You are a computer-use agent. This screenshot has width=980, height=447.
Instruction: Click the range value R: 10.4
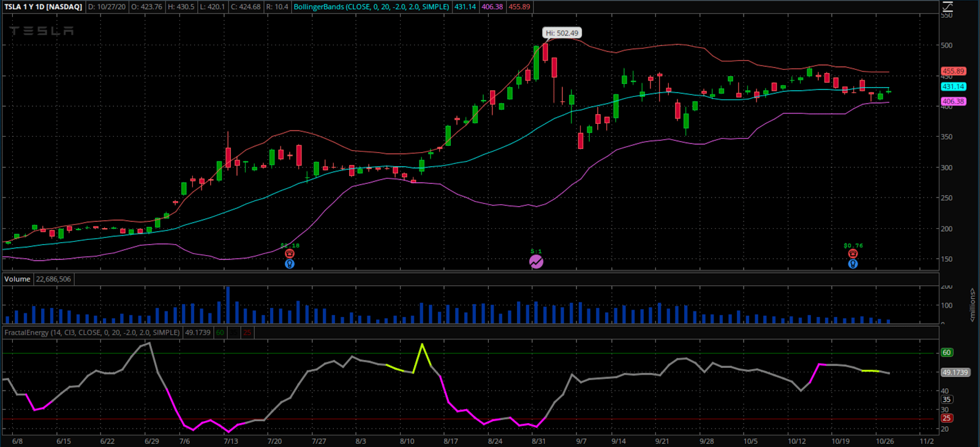point(277,7)
